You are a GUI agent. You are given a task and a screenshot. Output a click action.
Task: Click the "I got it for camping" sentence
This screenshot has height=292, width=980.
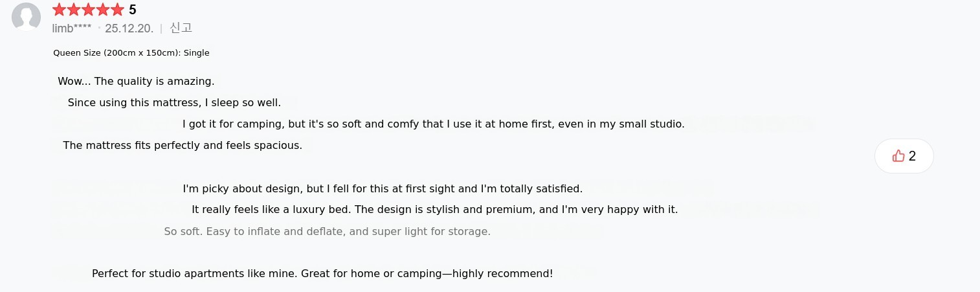(433, 124)
